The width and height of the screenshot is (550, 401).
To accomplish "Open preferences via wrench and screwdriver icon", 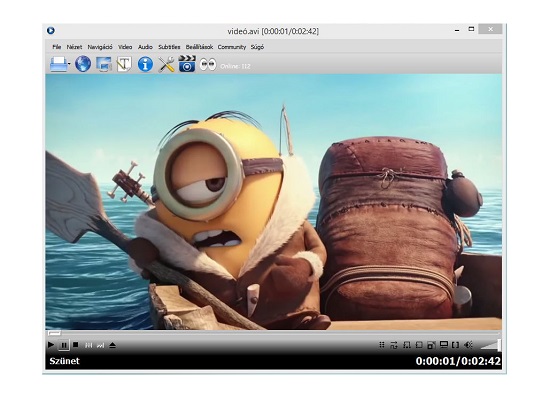I will pyautogui.click(x=166, y=65).
